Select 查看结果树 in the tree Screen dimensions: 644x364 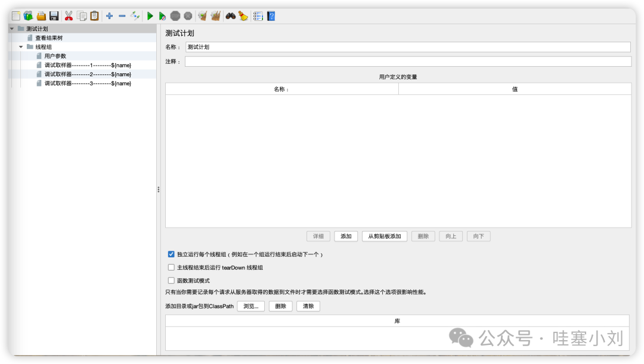49,38
